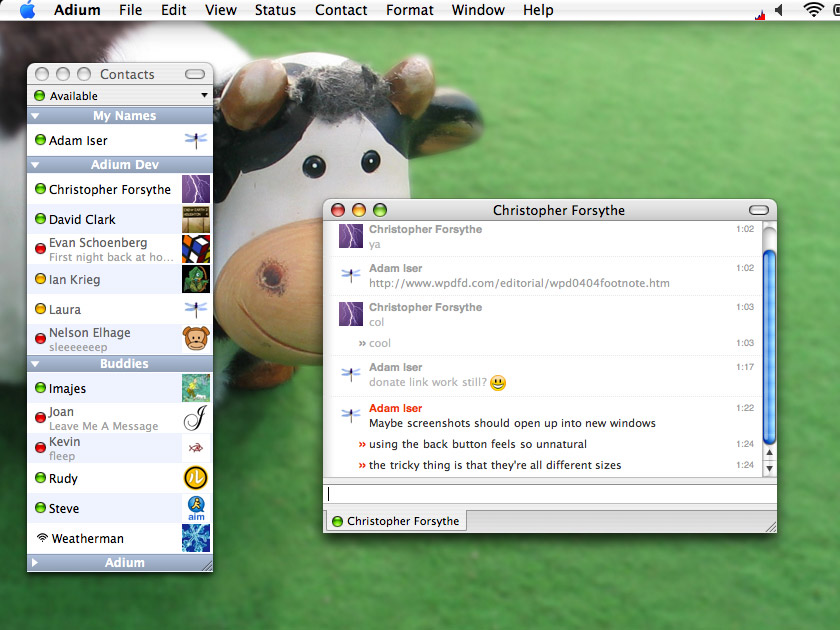Toggle the chat window toolbar pill button

(x=759, y=210)
